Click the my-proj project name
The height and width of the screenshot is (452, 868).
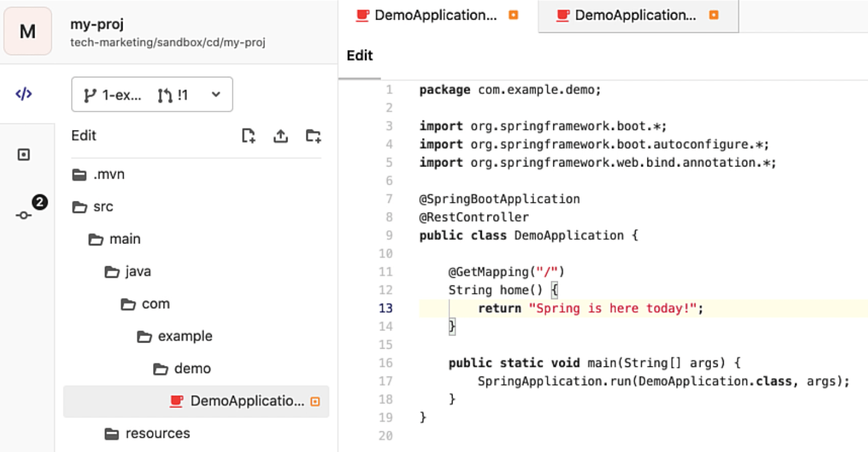tap(97, 24)
